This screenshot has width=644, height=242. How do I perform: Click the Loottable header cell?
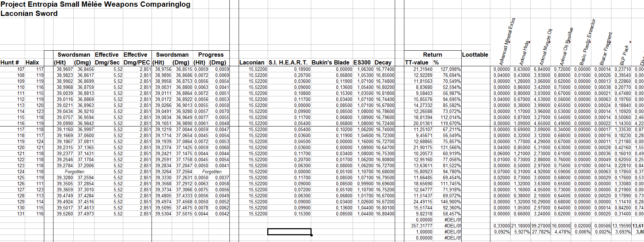click(475, 55)
